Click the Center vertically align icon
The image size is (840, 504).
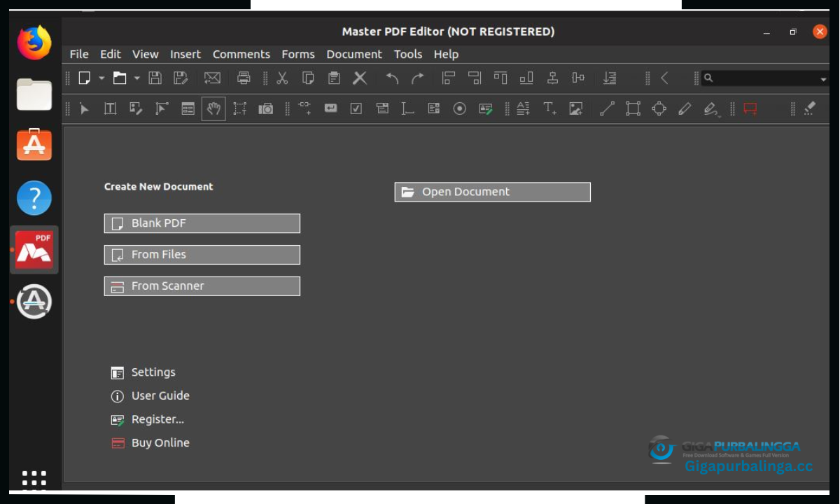(578, 78)
